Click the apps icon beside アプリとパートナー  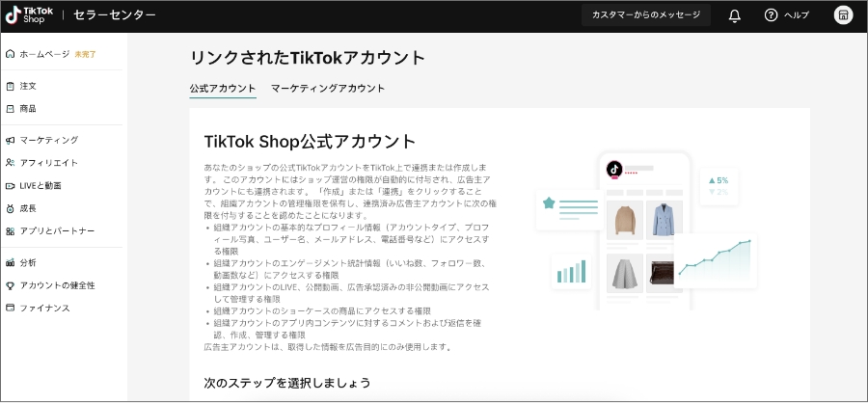[x=10, y=230]
